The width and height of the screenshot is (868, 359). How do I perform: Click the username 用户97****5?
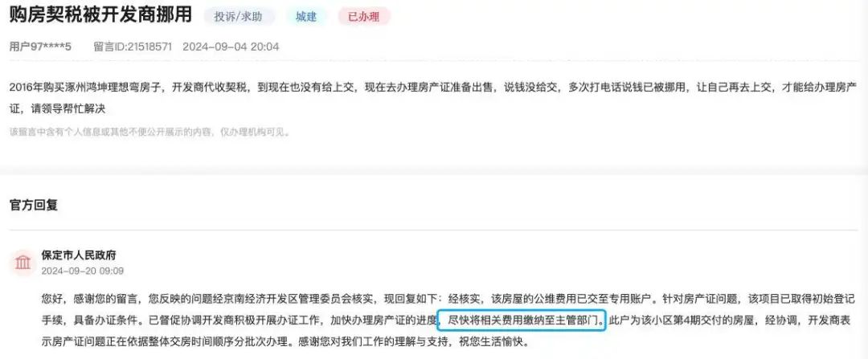click(x=40, y=47)
